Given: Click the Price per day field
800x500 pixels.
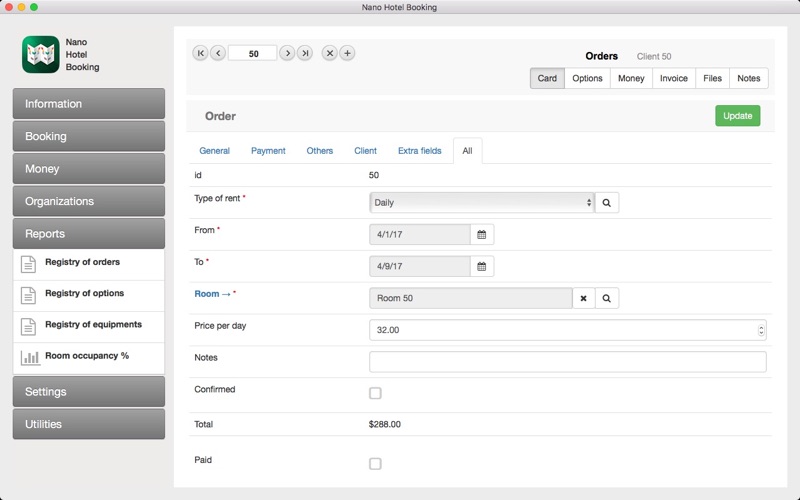Looking at the screenshot, I should (x=567, y=330).
